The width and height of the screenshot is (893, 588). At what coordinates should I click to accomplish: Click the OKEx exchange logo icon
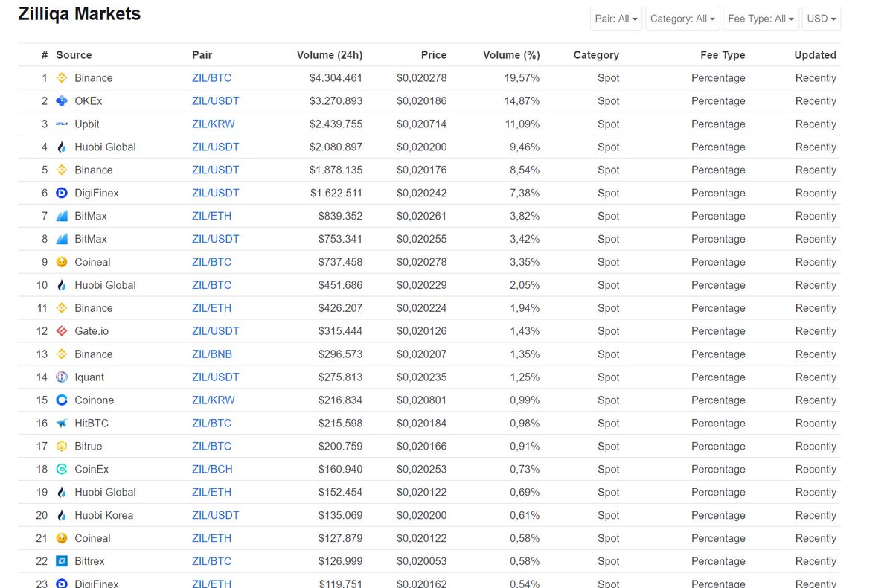[x=62, y=101]
